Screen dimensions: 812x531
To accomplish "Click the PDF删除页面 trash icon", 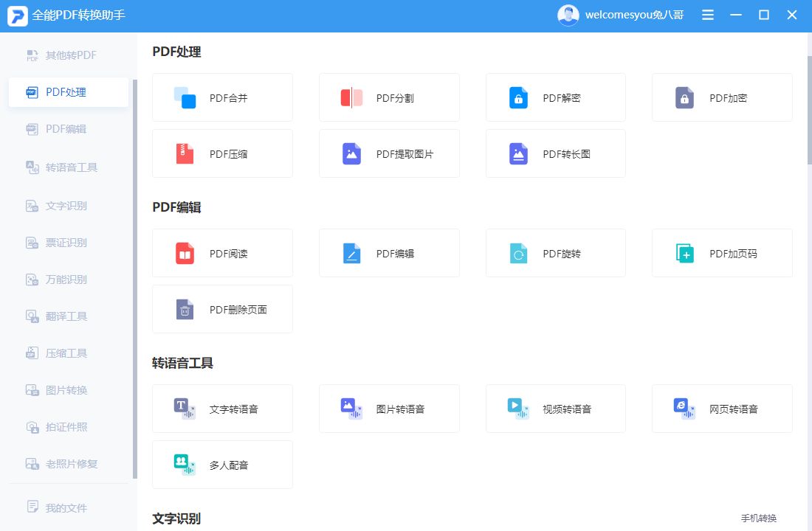I will pyautogui.click(x=185, y=310).
